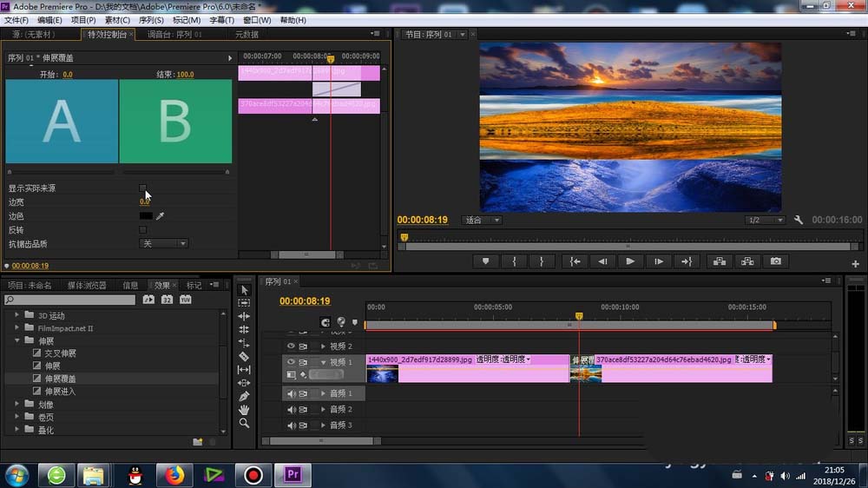Image resolution: width=868 pixels, height=488 pixels.
Task: Toggle eye visibility of 视频 2 track
Action: tap(291, 346)
